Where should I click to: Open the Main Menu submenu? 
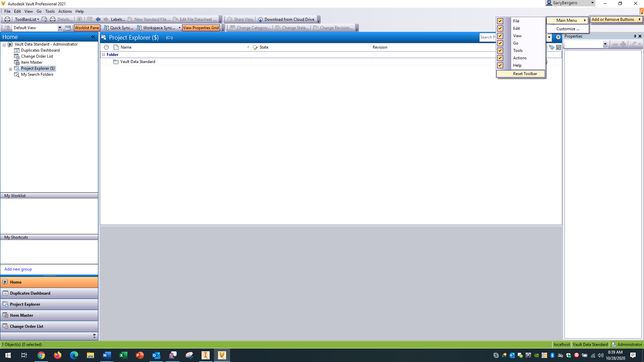coord(567,20)
